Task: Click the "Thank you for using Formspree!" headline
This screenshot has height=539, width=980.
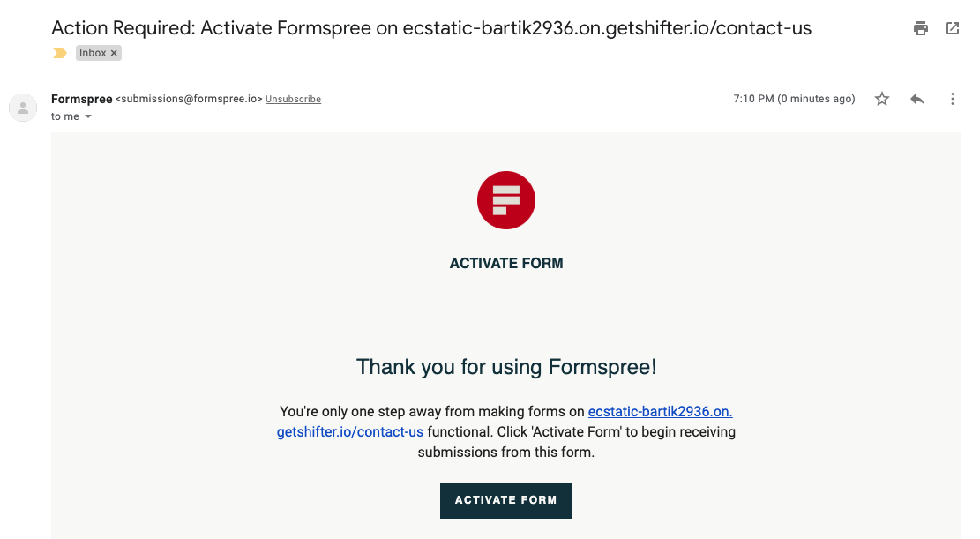Action: point(506,366)
